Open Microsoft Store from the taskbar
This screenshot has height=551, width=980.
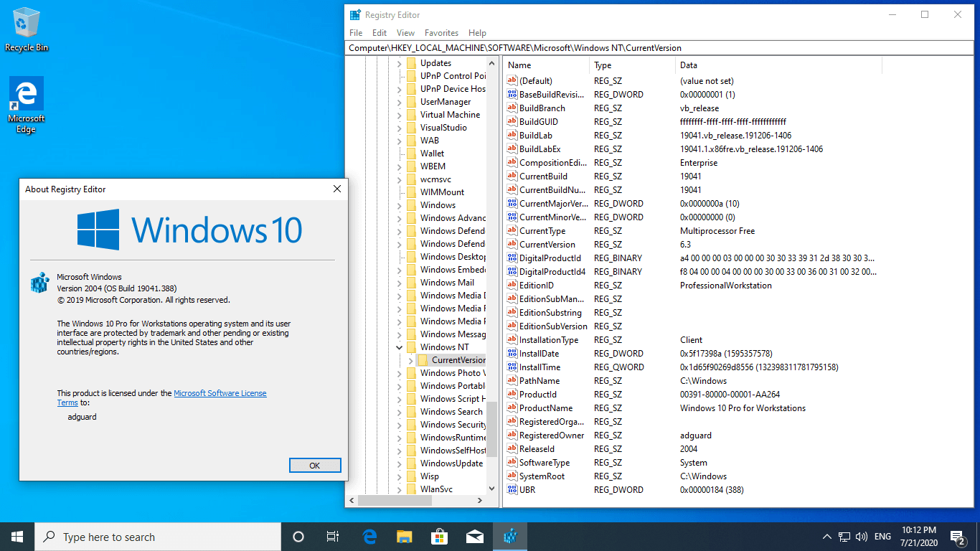coord(439,537)
